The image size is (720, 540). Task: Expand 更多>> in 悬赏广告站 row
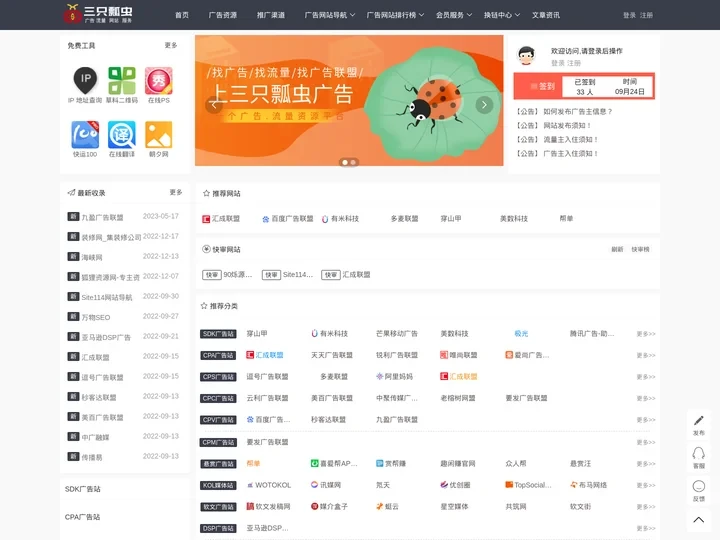[x=646, y=464]
